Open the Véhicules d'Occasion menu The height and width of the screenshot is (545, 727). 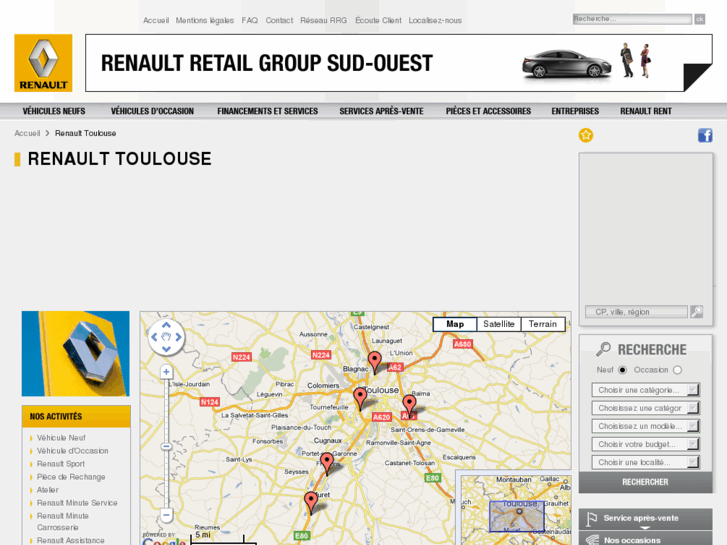pyautogui.click(x=152, y=111)
